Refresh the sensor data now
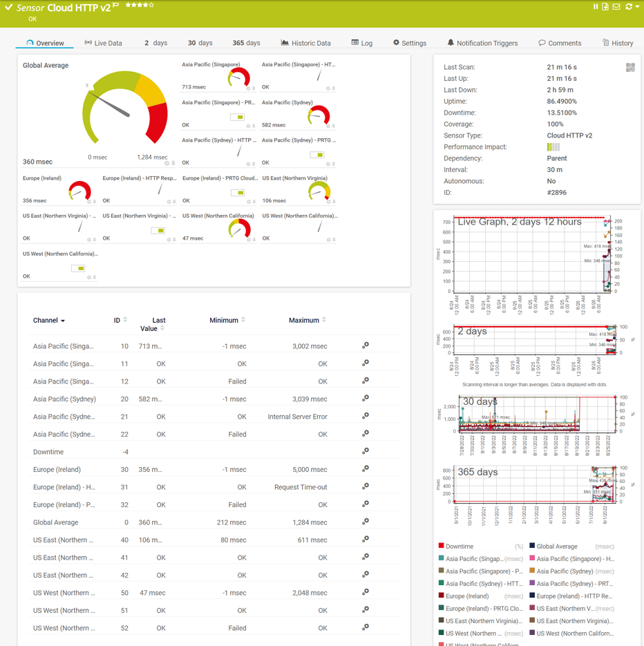 point(627,6)
